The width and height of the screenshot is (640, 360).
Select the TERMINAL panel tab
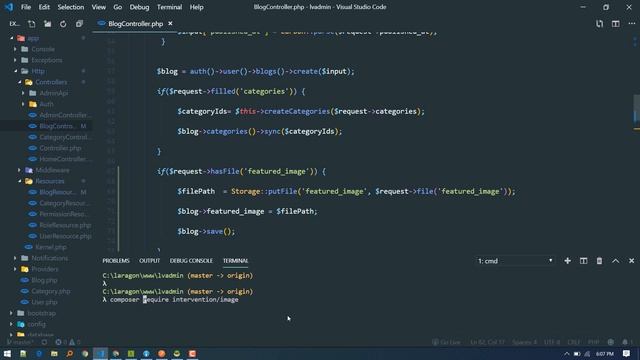coord(236,261)
